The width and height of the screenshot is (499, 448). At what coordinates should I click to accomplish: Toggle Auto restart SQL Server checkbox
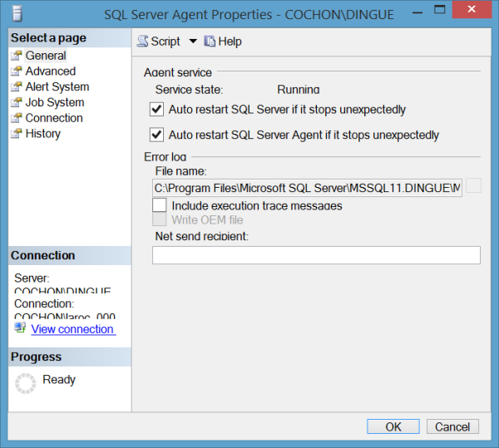157,110
